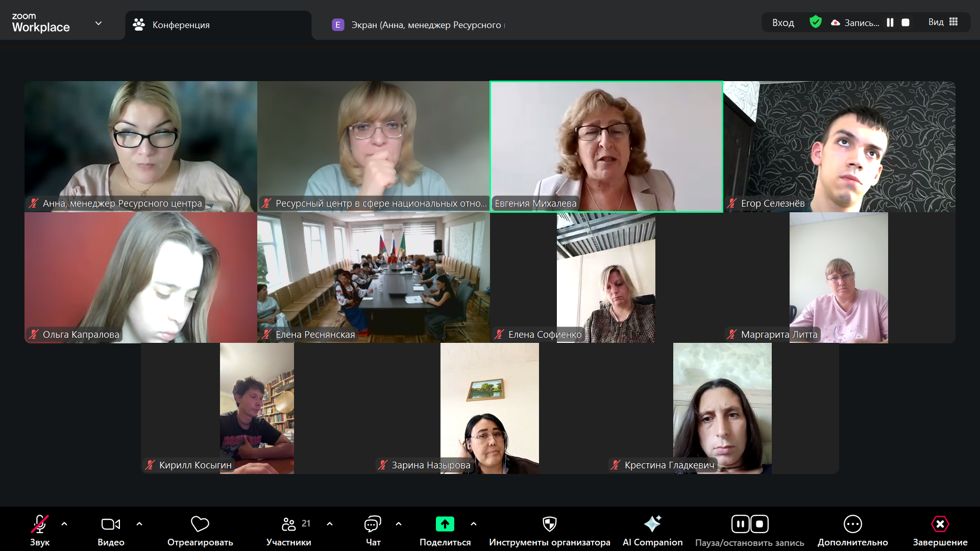980x551 pixels.
Task: Click the green Поделиться share screen icon
Action: point(445,524)
